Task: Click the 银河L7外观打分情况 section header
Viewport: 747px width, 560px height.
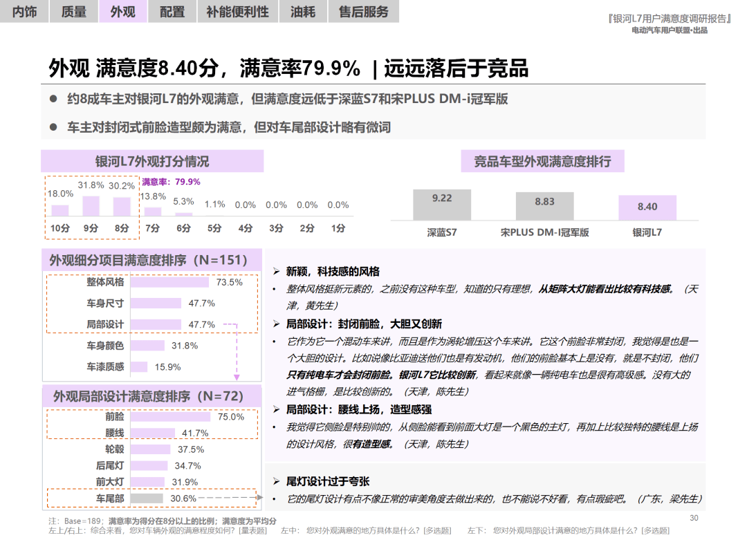Action: coord(152,161)
